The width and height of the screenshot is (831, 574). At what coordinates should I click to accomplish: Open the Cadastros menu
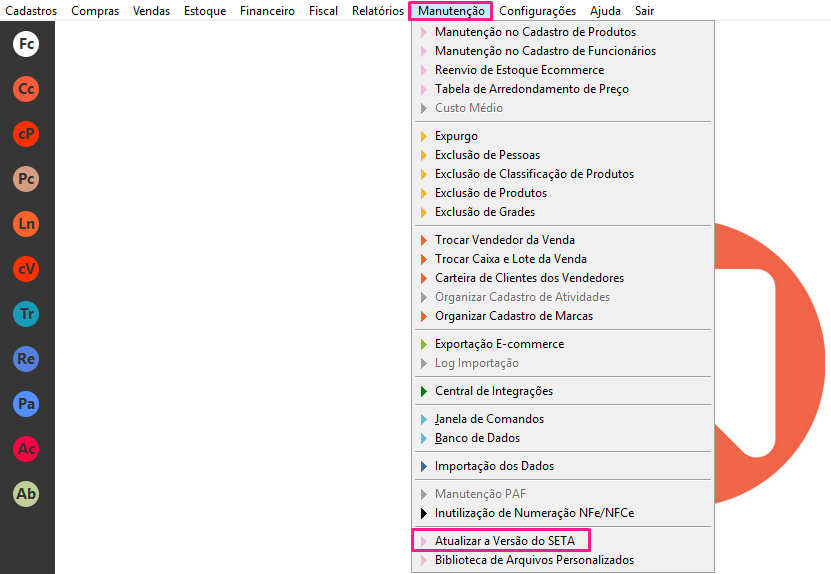pos(31,11)
